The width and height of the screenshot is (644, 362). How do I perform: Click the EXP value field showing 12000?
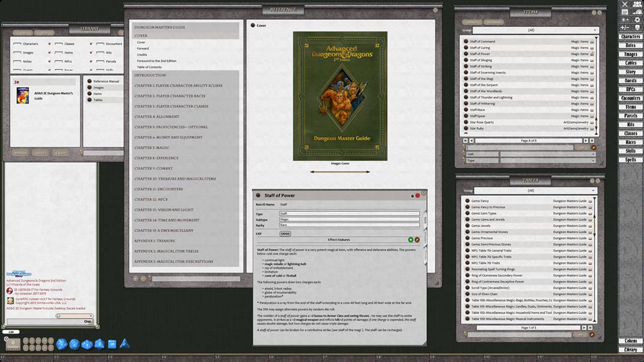pyautogui.click(x=285, y=233)
